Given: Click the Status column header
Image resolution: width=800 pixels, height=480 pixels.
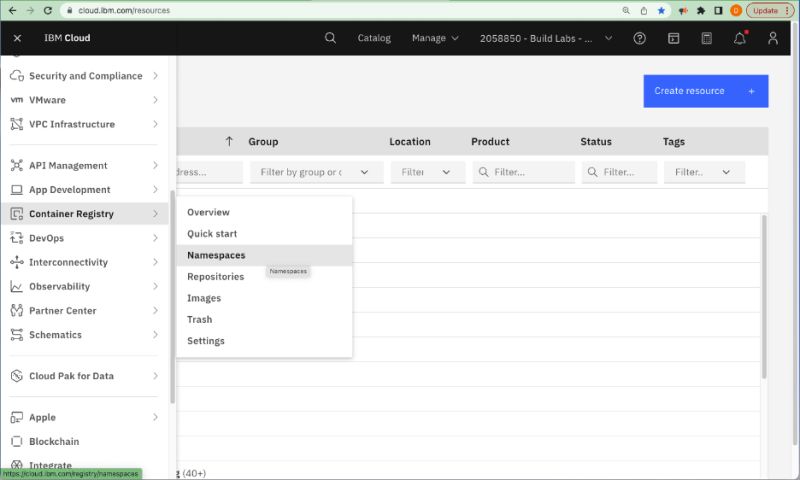Looking at the screenshot, I should pos(596,141).
